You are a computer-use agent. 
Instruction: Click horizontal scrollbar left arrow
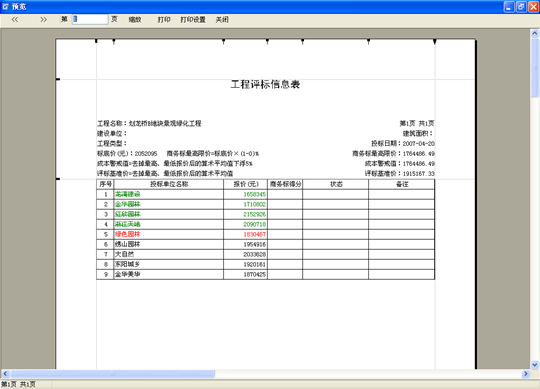coord(5,374)
